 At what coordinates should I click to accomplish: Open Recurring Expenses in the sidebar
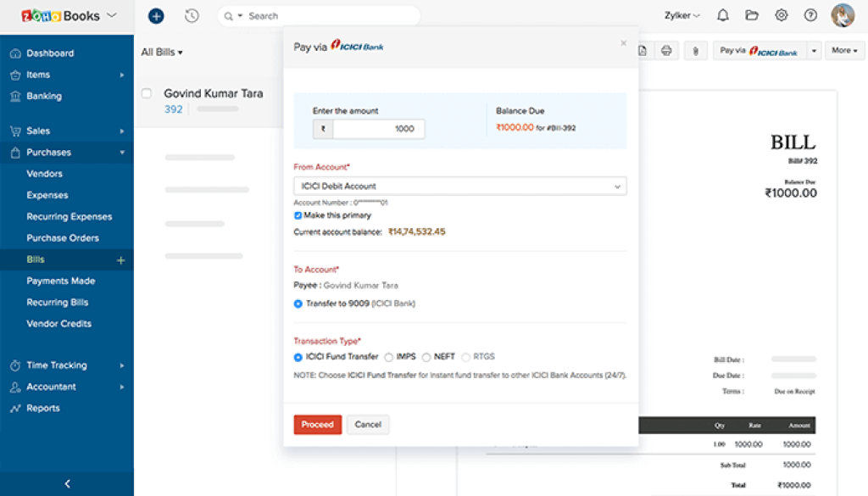tap(70, 217)
